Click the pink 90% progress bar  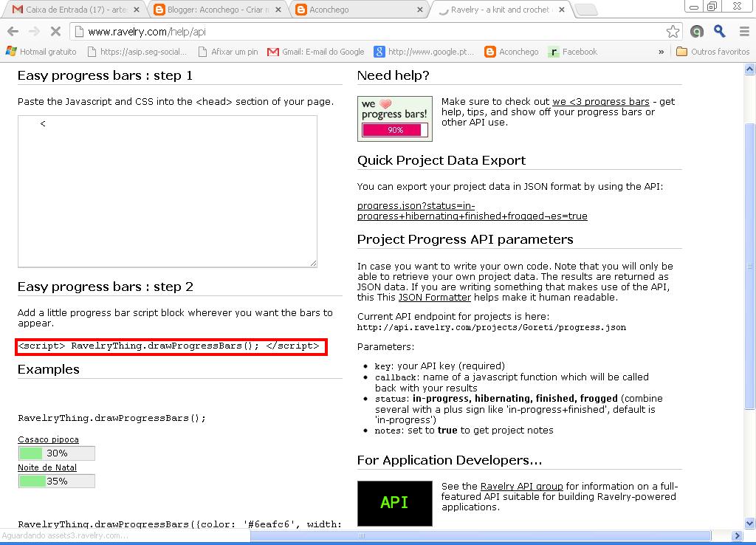point(395,130)
